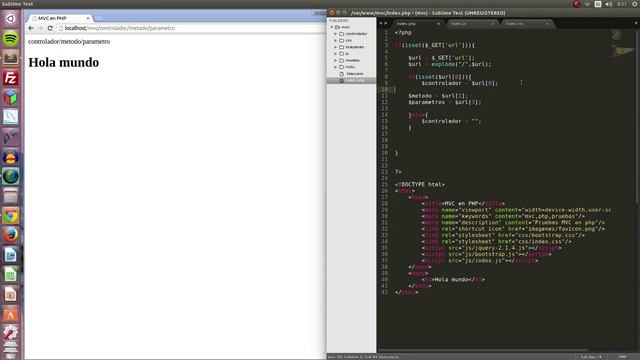This screenshot has width=640, height=360.
Task: Open the sound volume indicator in top panel
Action: tap(609, 4)
